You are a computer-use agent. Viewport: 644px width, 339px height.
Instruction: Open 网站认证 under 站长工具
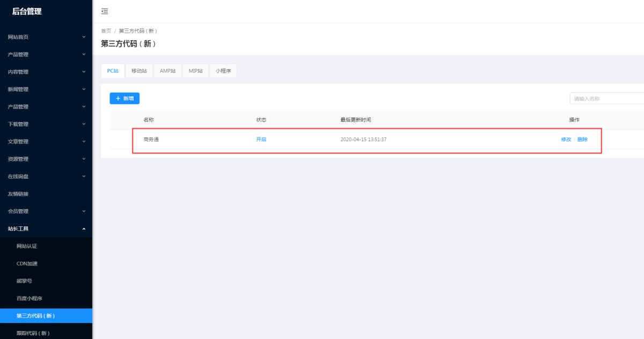27,246
